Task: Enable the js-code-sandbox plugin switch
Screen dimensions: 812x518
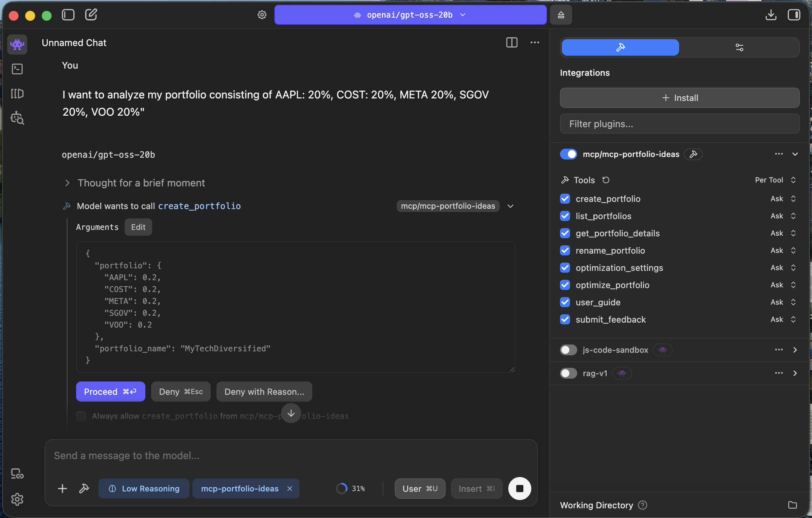Action: coord(569,350)
